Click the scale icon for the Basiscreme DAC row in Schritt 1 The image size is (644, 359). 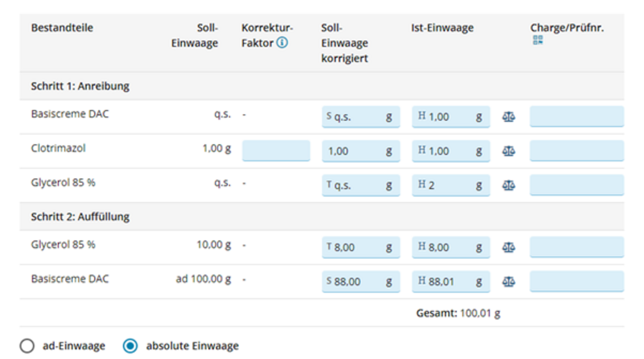[x=508, y=117]
